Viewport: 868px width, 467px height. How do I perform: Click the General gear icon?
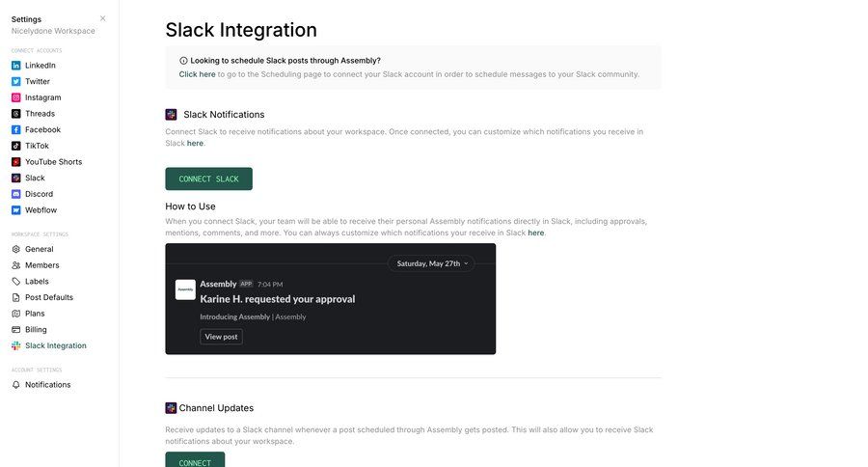click(16, 249)
